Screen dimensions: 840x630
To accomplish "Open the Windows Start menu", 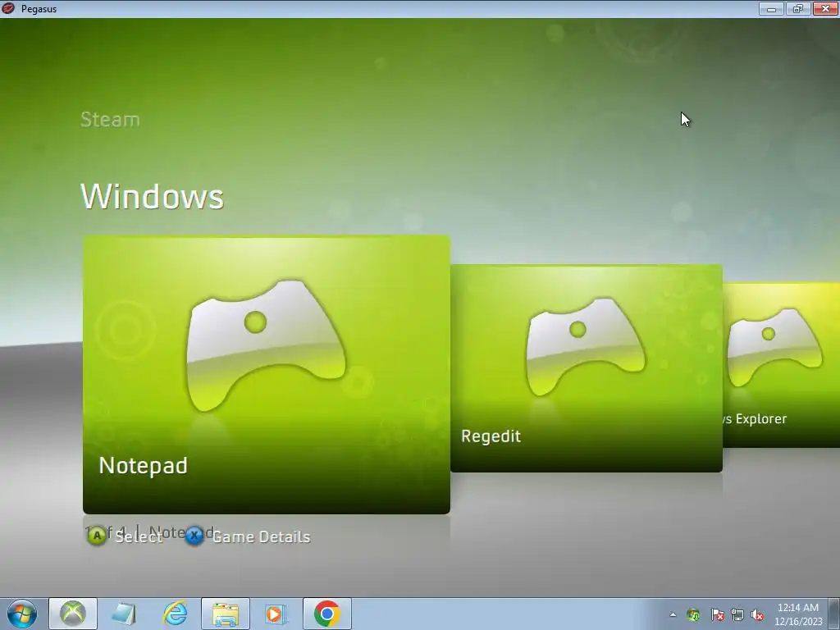I will pos(22,614).
